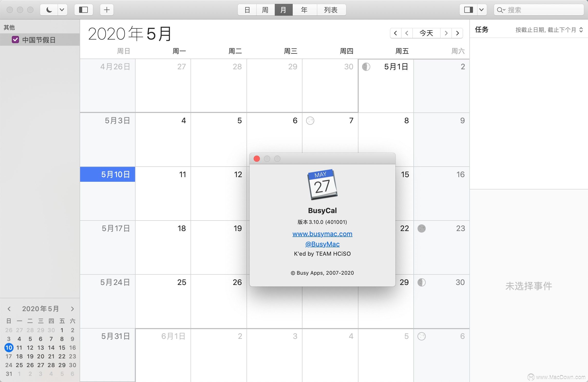Click version text 版本 3.10.0 (401001)
This screenshot has width=588, height=382.
[322, 222]
